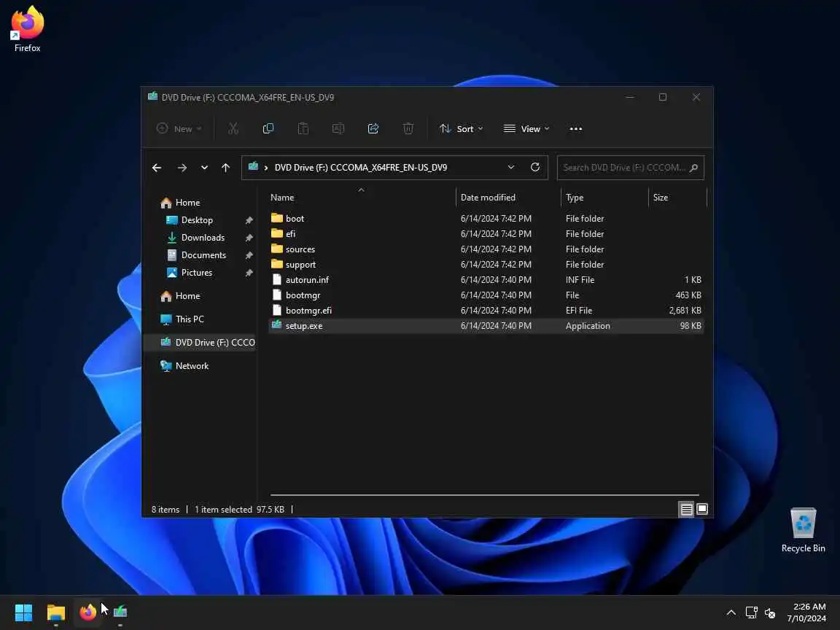
Task: Click the Delete trash icon in toolbar
Action: (x=408, y=128)
